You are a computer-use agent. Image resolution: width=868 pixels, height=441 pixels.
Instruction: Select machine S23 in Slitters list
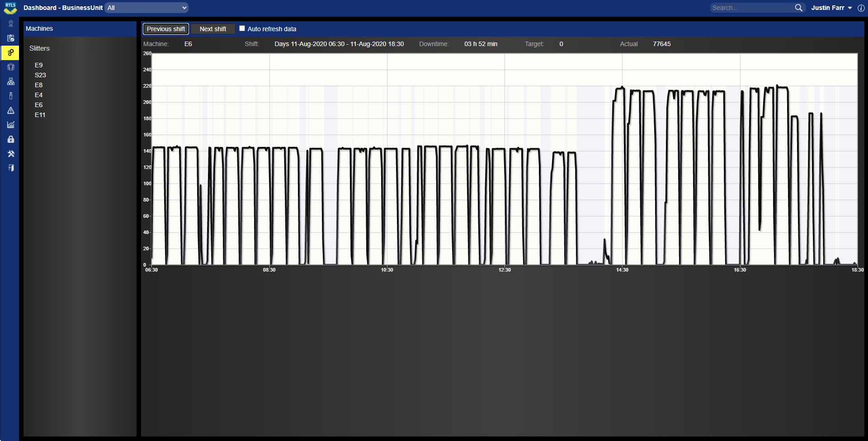coord(40,75)
